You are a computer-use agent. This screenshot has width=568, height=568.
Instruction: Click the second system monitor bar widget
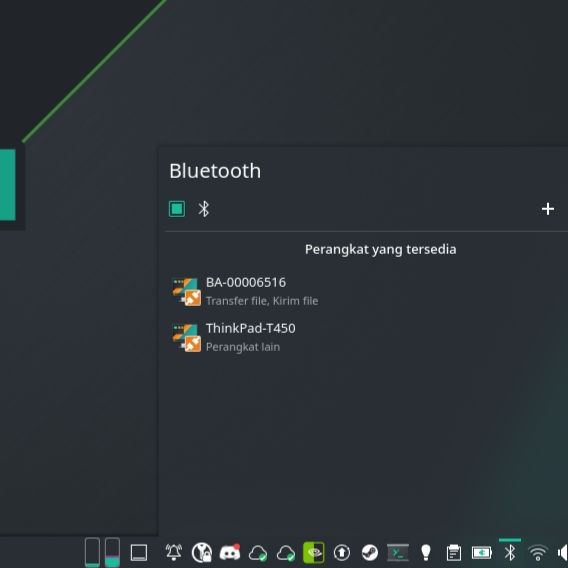tap(112, 552)
